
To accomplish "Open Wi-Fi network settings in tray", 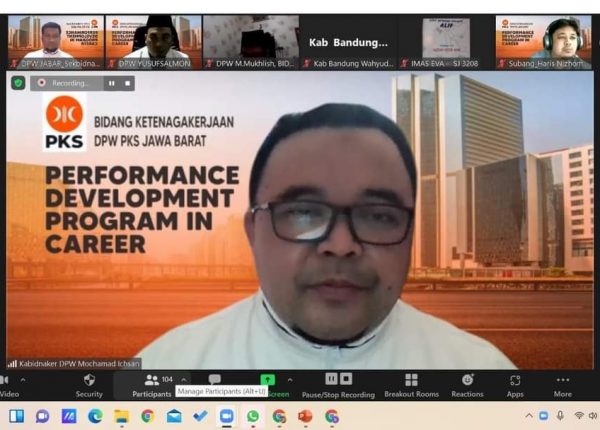I will pos(579,415).
